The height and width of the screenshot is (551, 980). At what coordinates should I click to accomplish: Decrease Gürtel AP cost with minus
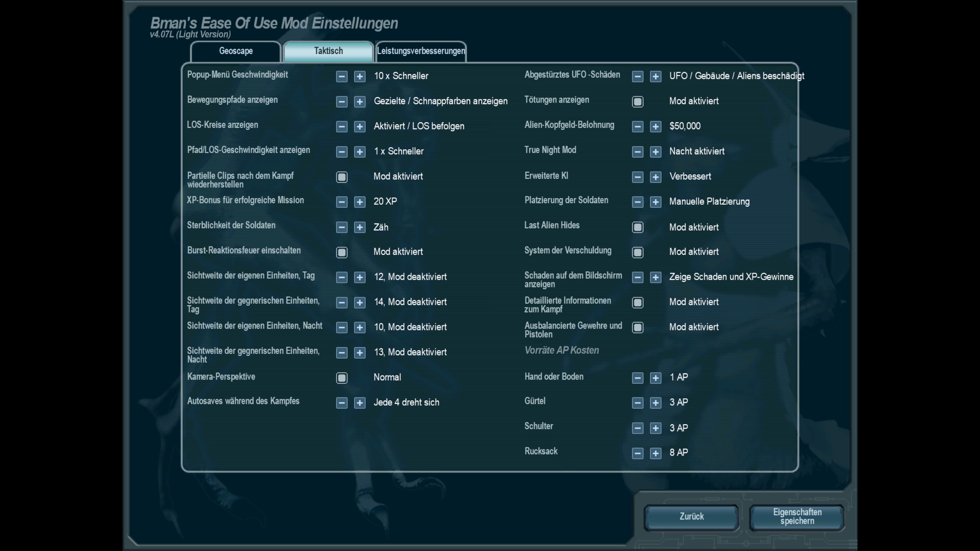coord(637,403)
